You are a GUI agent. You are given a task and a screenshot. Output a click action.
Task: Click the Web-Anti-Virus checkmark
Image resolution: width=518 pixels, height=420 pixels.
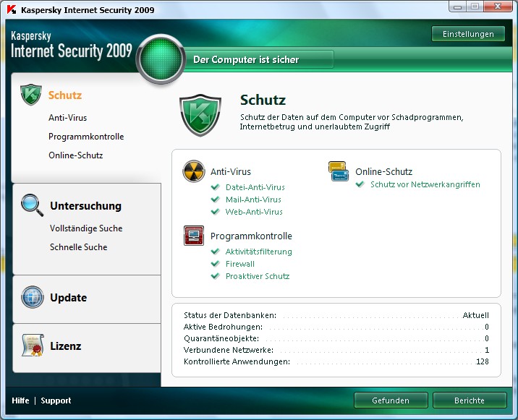point(216,212)
